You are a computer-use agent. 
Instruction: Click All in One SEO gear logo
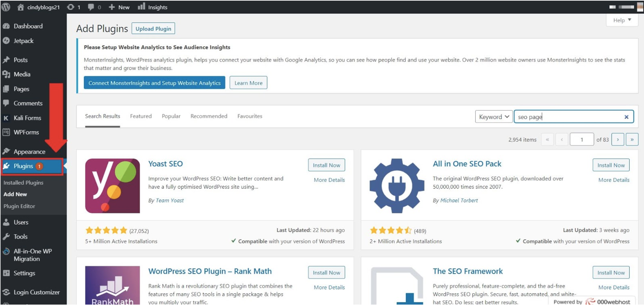[397, 186]
